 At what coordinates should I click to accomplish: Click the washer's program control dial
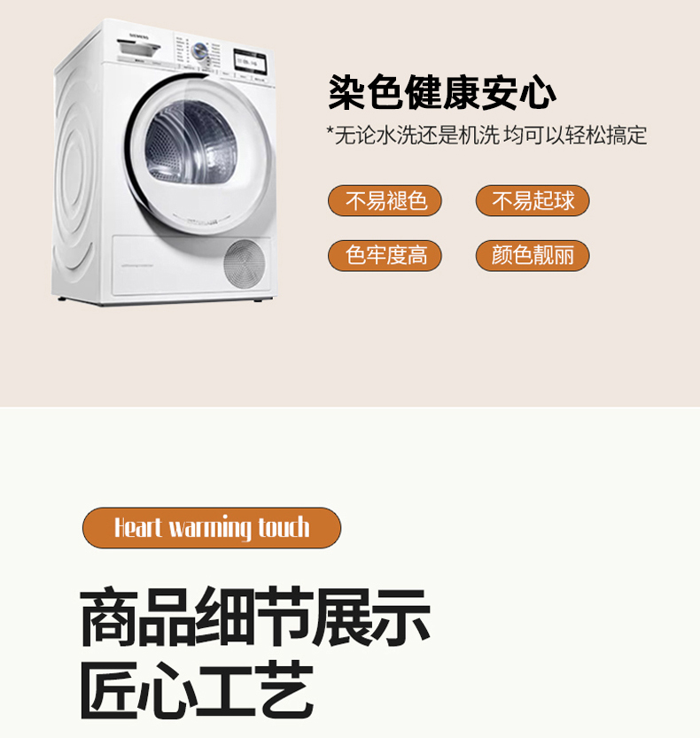[x=200, y=51]
